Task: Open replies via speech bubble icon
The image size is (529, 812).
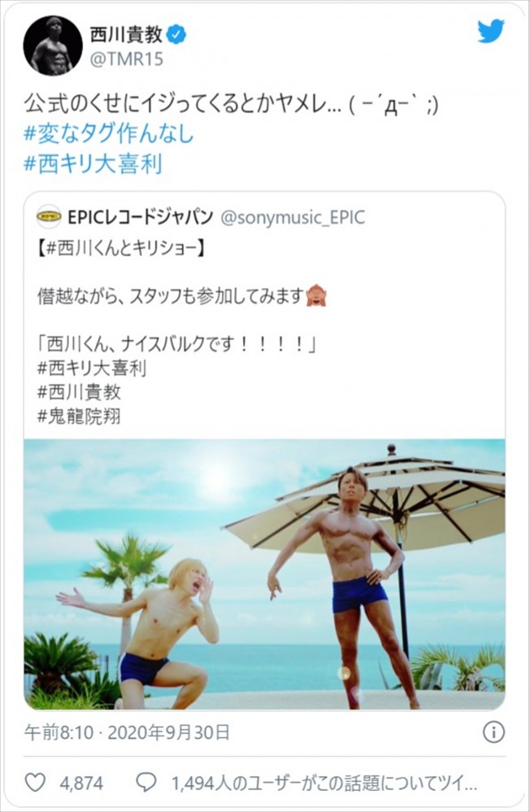Action: click(x=146, y=782)
